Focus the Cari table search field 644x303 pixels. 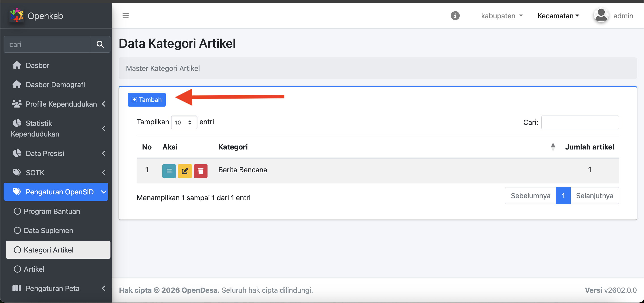[580, 122]
